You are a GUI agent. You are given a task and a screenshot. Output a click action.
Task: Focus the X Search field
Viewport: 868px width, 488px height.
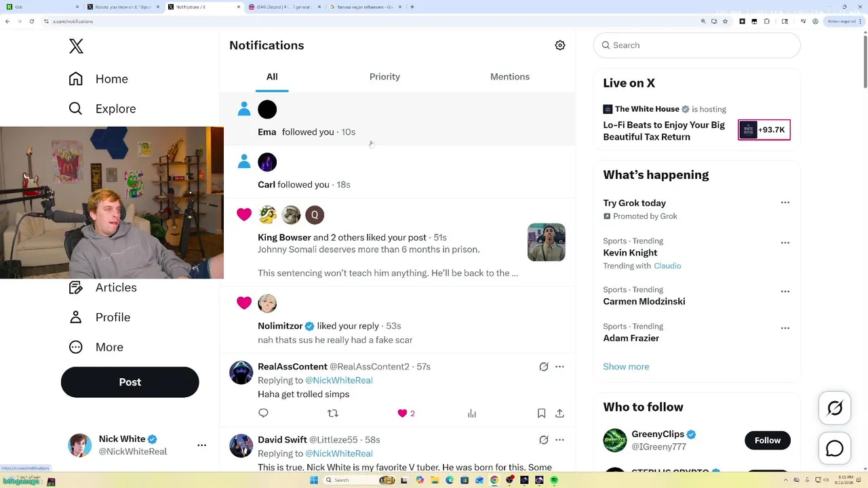point(697,45)
